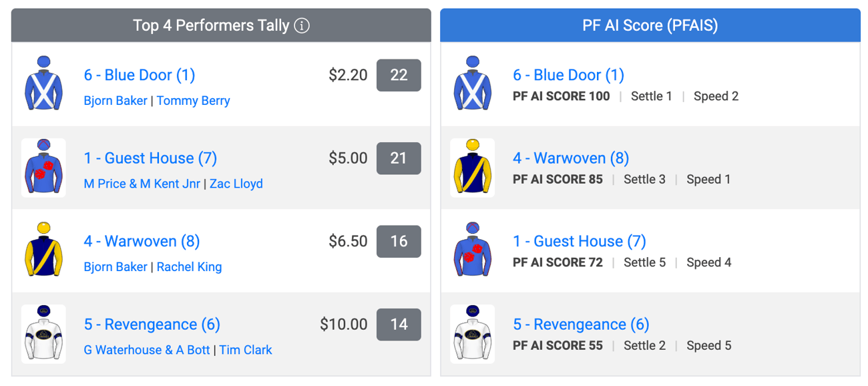Open 1 - Guest House link in Tally list
Screen dimensions: 868x386
(150, 158)
